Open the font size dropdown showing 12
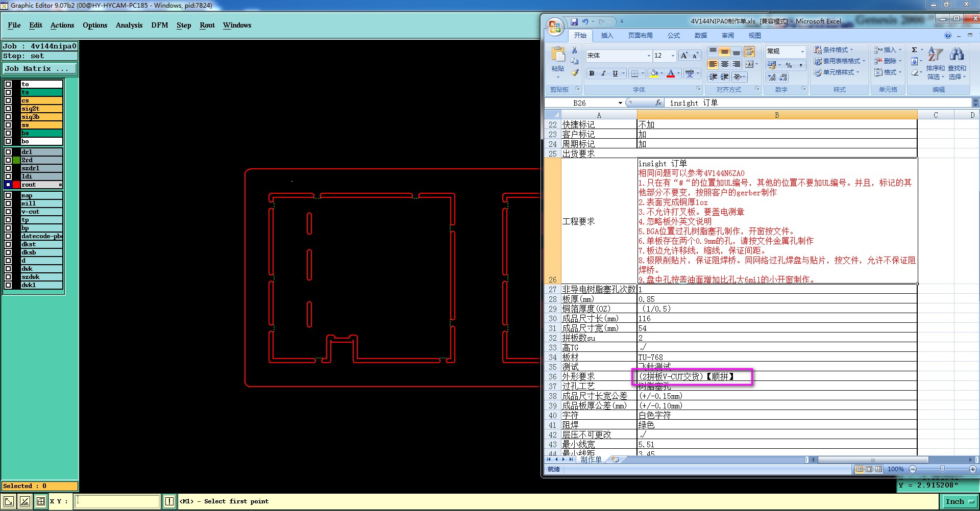 pyautogui.click(x=673, y=56)
